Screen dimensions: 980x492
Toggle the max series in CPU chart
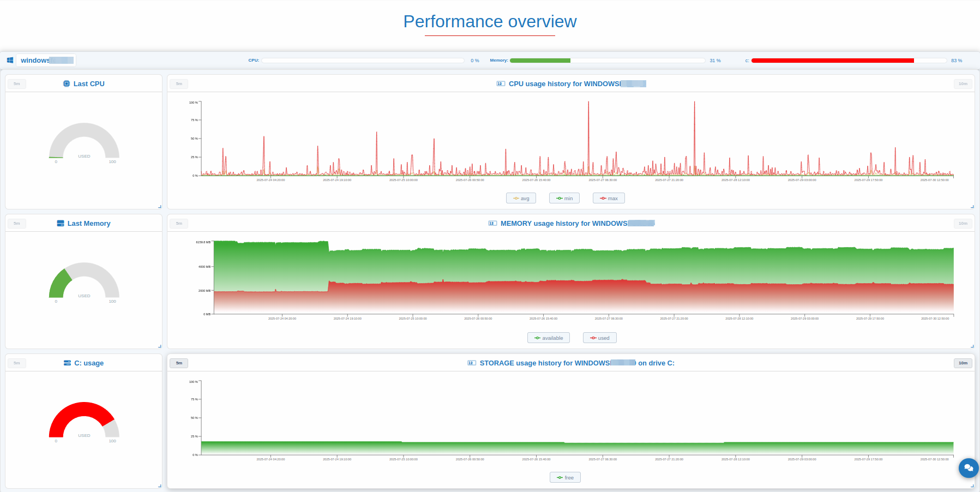tap(609, 199)
